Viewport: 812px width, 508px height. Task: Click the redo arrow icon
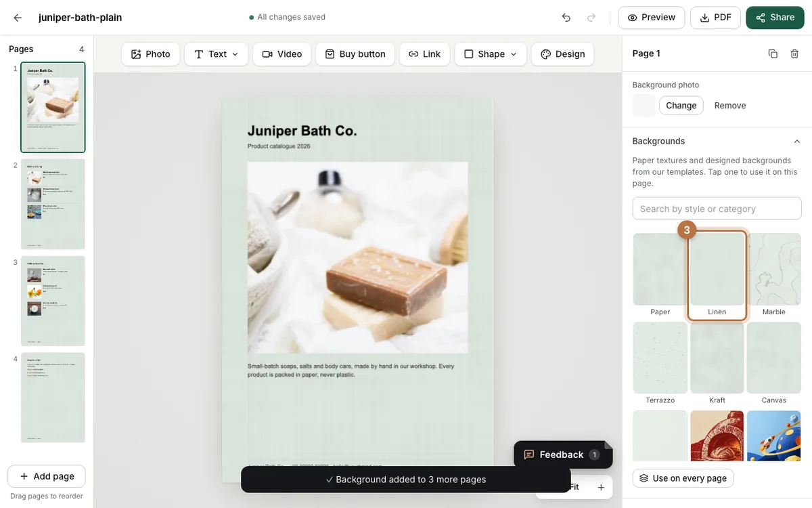(592, 18)
